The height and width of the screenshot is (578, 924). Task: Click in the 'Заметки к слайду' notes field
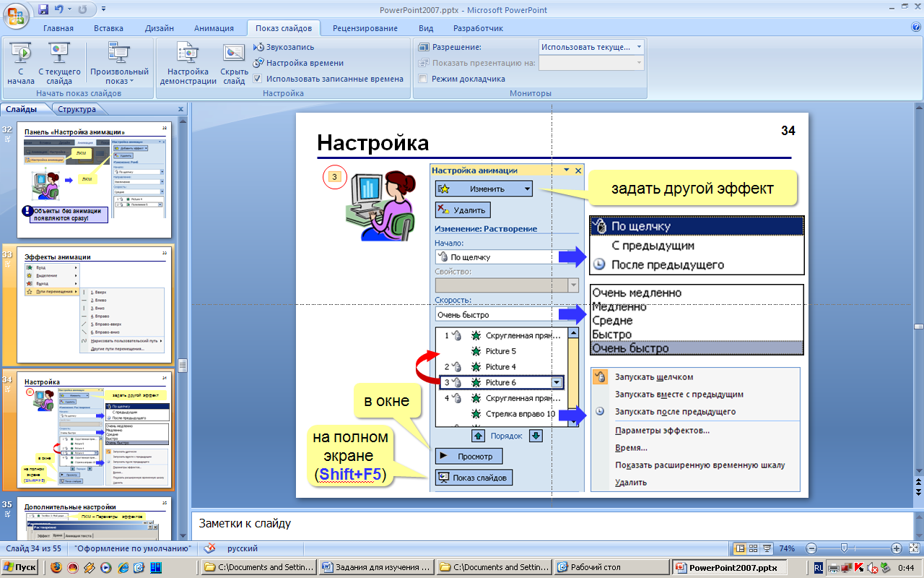(x=551, y=523)
